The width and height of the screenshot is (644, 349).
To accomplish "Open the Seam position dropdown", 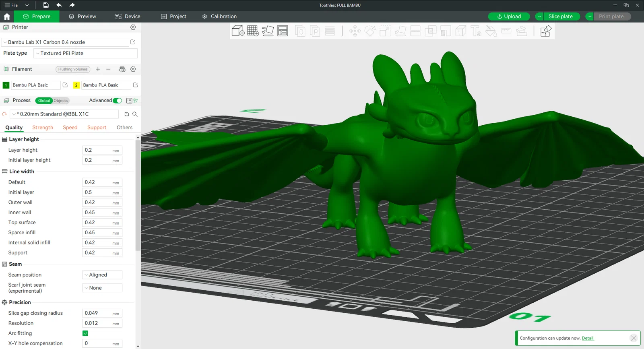I will click(x=102, y=275).
